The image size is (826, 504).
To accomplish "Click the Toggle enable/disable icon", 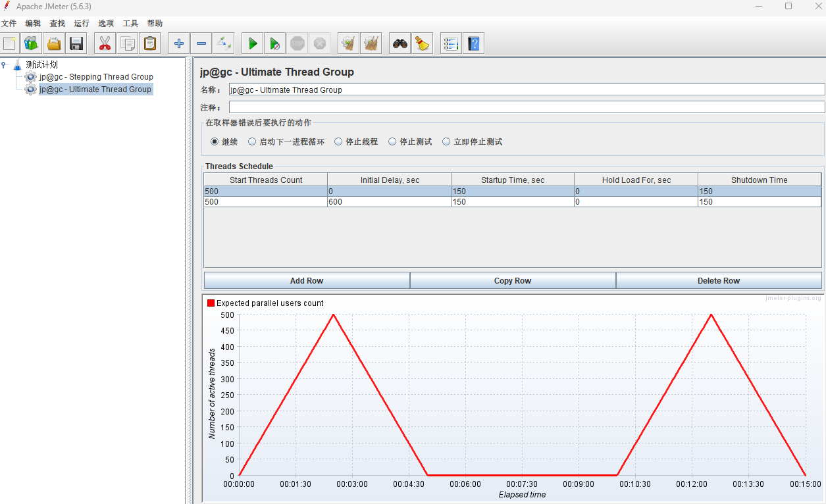I will coord(223,44).
